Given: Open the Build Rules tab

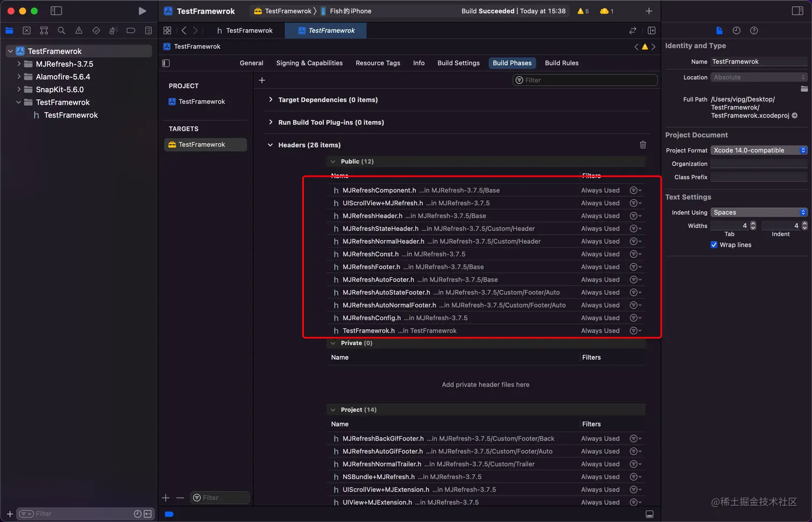Looking at the screenshot, I should (x=562, y=63).
